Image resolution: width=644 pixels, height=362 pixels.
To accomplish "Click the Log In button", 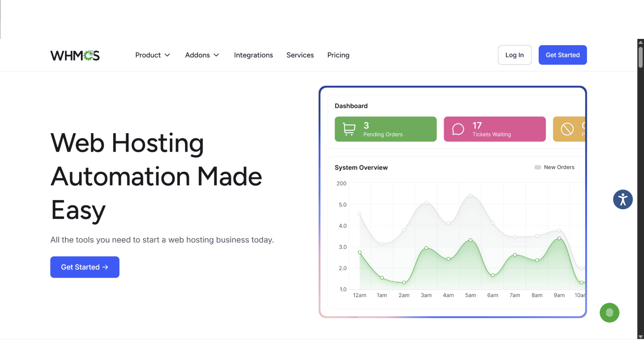I will pyautogui.click(x=514, y=55).
